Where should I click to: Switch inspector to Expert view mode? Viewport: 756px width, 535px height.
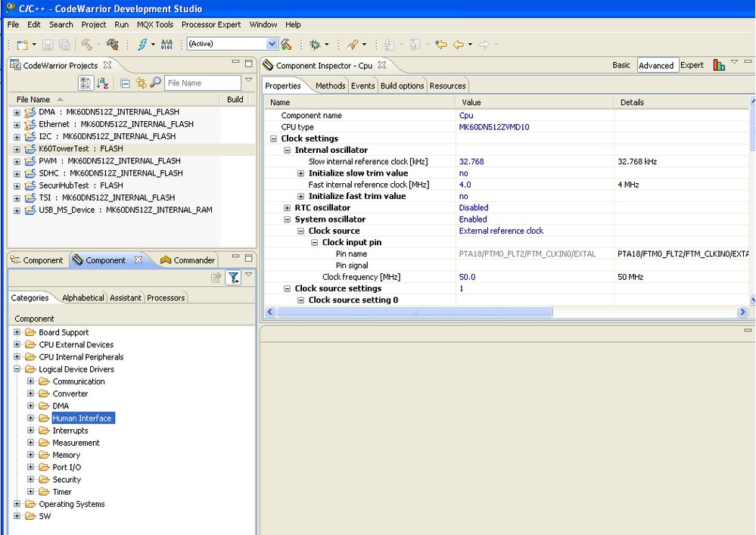[692, 65]
